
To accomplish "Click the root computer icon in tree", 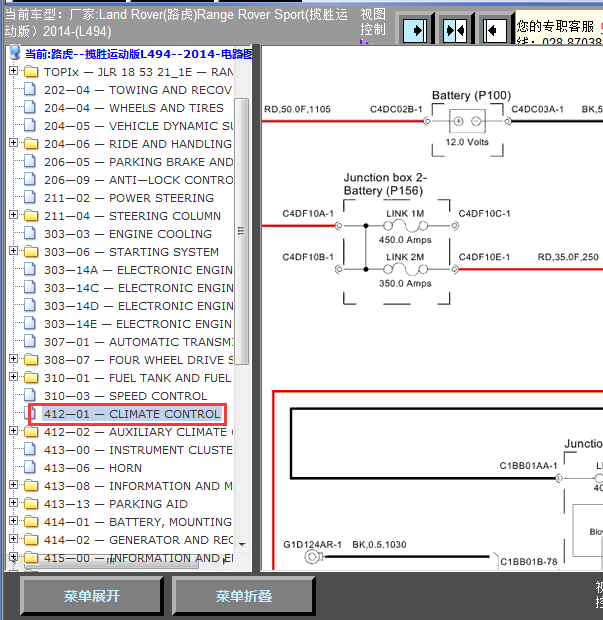I will coord(14,52).
